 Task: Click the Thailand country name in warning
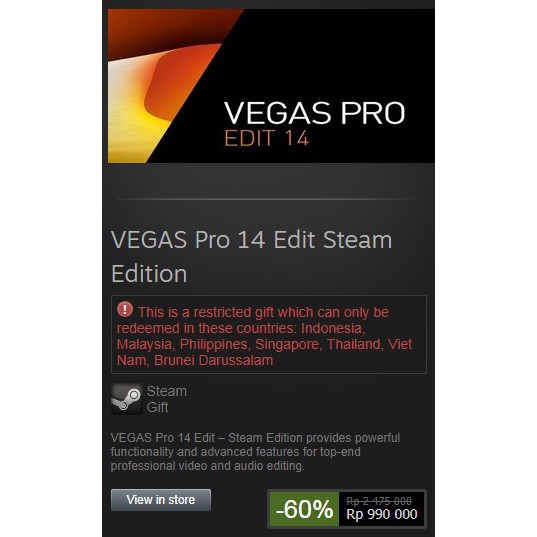point(355,345)
